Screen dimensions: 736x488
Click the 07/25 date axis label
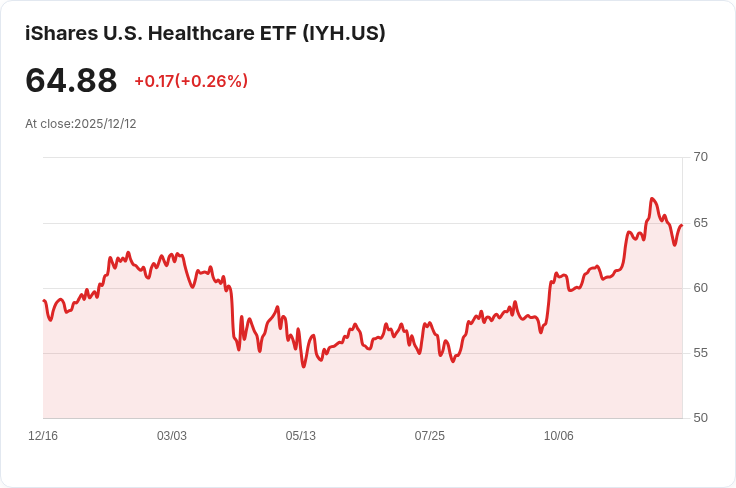pos(429,436)
